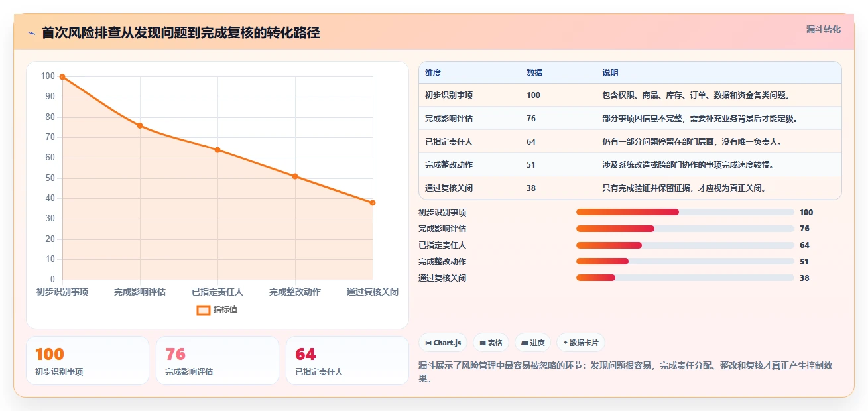Click progress list label 通过复核关闭
The image size is (868, 411).
pyautogui.click(x=442, y=278)
